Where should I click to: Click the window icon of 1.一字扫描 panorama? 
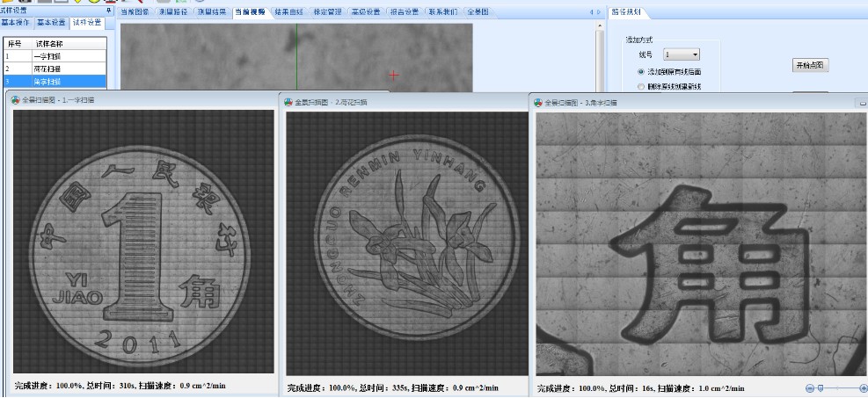[x=16, y=100]
